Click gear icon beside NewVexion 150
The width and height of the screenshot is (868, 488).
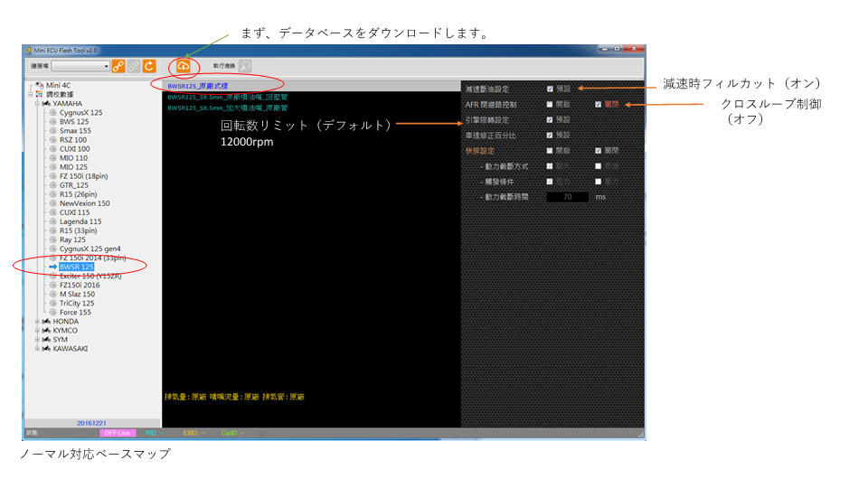53,203
